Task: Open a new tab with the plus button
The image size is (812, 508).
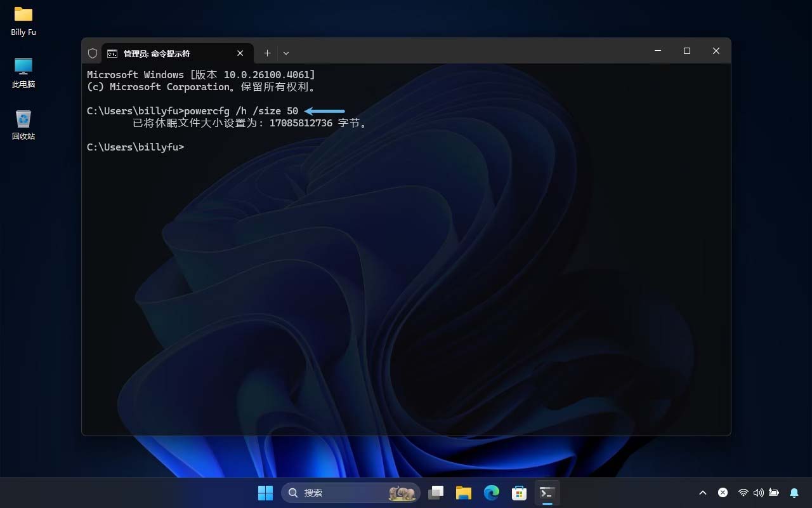Action: click(267, 53)
